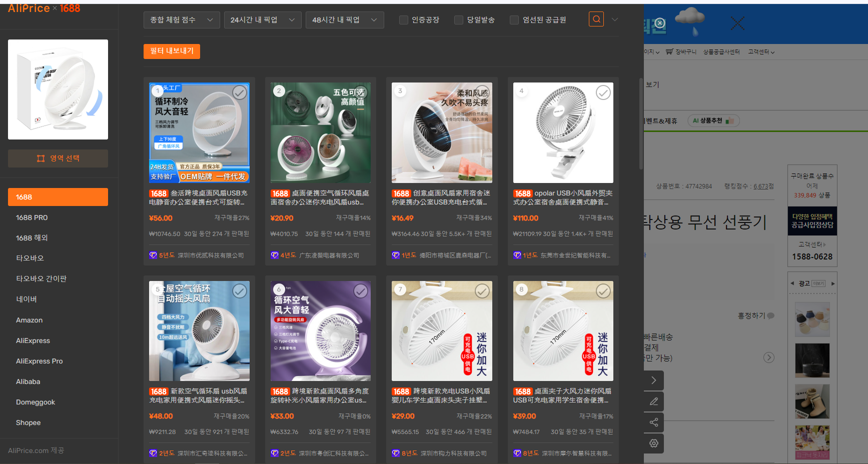Click the 1688 badge on the ¥110.00 opolar product

[523, 193]
